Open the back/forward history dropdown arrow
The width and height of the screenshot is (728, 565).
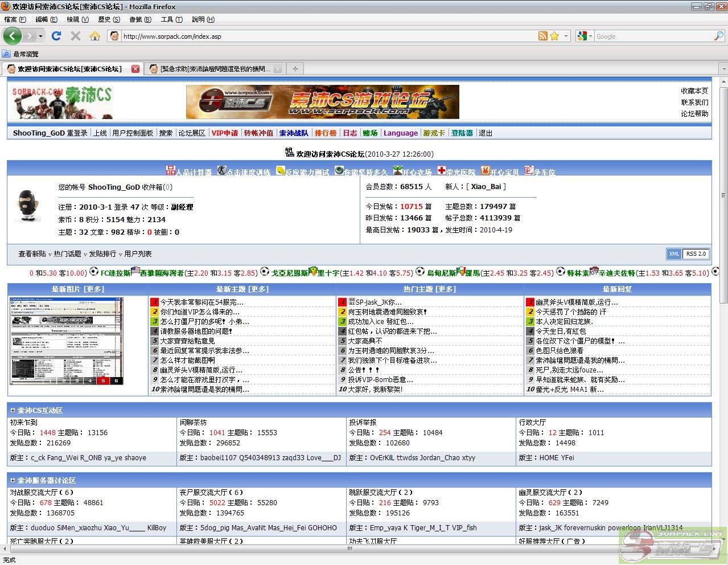pyautogui.click(x=40, y=36)
